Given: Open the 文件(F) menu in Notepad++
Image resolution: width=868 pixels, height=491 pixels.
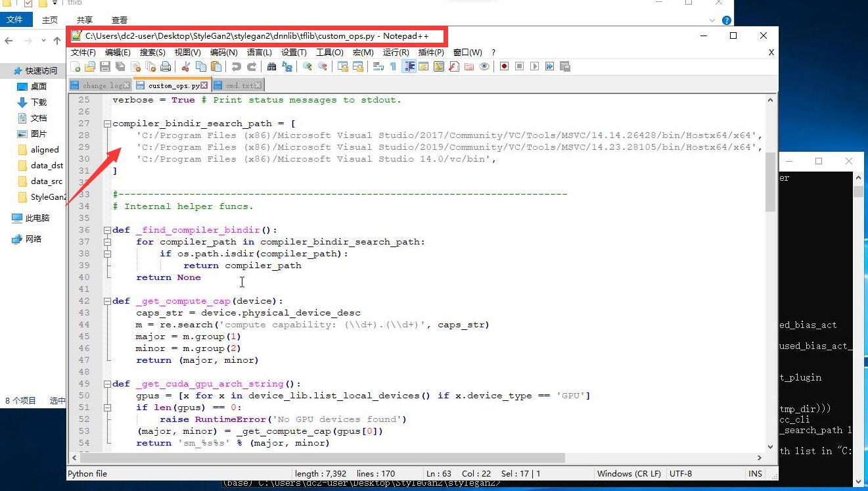Looking at the screenshot, I should [x=83, y=52].
